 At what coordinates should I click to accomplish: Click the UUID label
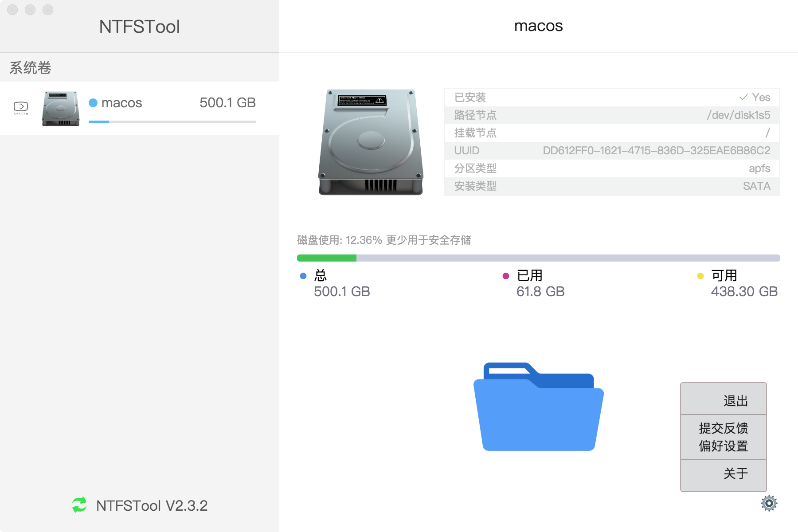coord(467,151)
